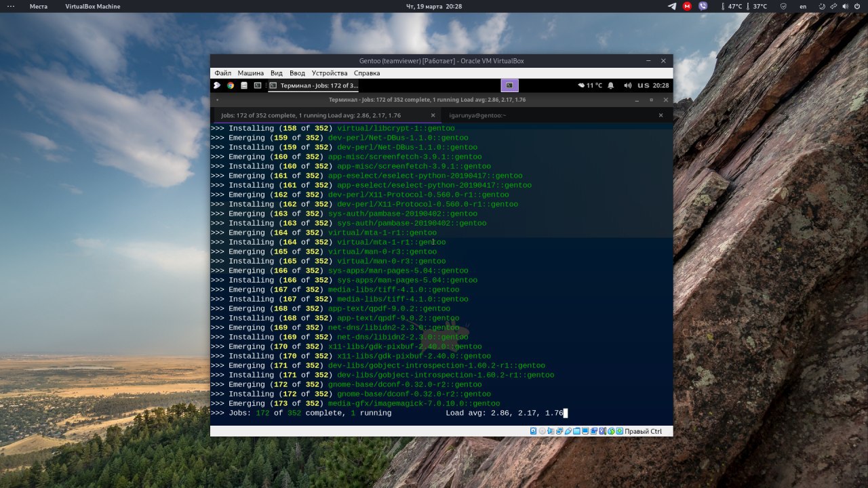Viewport: 868px width, 488px height.
Task: Open the guest 11 °C weather indicator
Action: pyautogui.click(x=590, y=85)
